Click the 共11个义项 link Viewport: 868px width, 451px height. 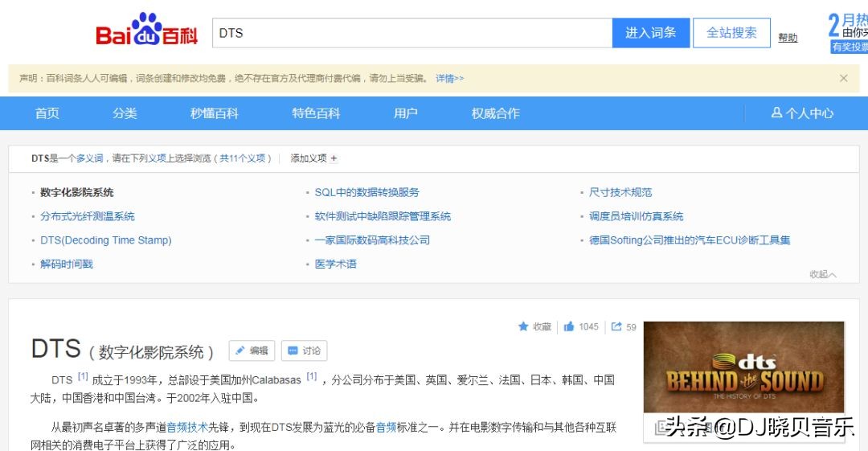[x=243, y=158]
